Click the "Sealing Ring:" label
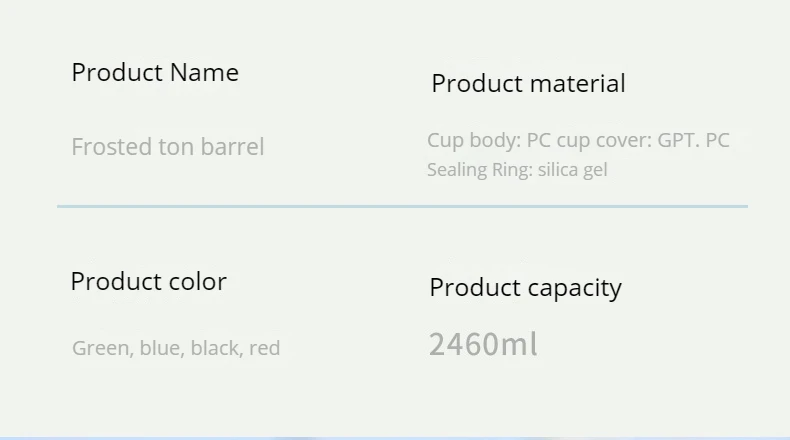This screenshot has width=790, height=440. 479,170
